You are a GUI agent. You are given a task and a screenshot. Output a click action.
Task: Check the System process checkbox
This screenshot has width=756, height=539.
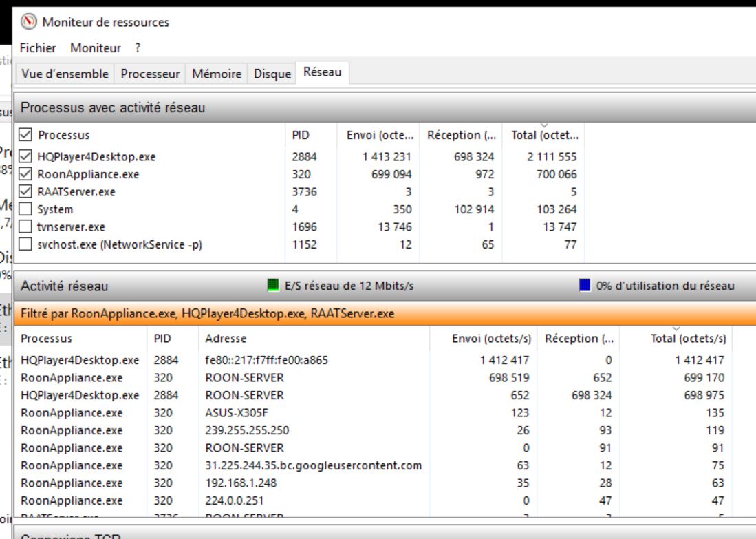(x=25, y=209)
